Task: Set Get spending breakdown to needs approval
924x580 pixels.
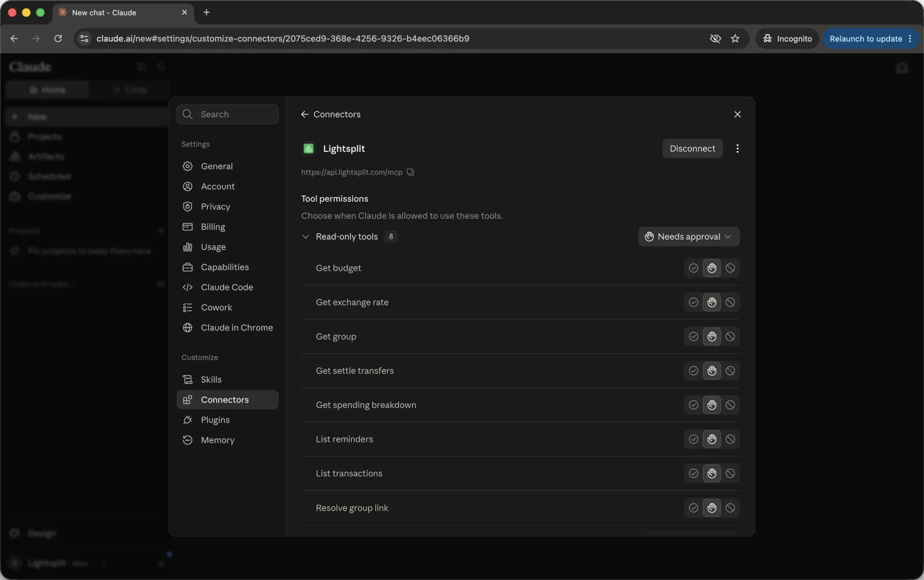Action: [x=711, y=405]
